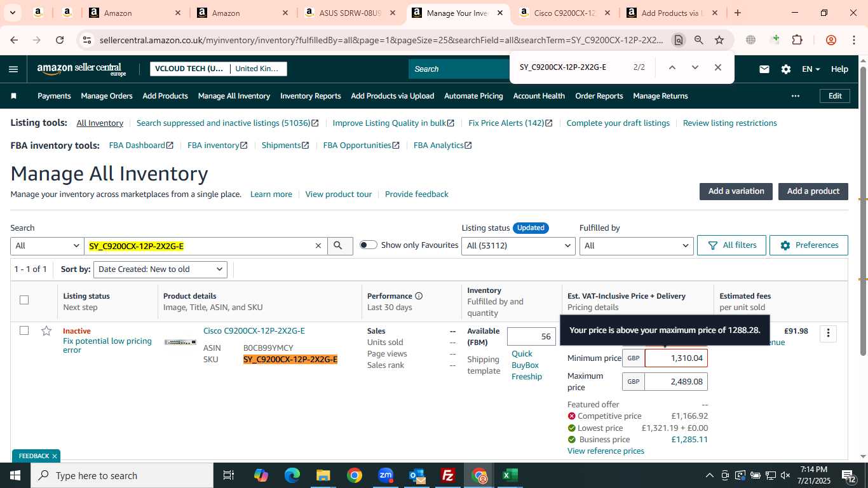Screen dimensions: 868x488
Task: Open the VCLOUD TECH account switcher
Action: pos(219,69)
